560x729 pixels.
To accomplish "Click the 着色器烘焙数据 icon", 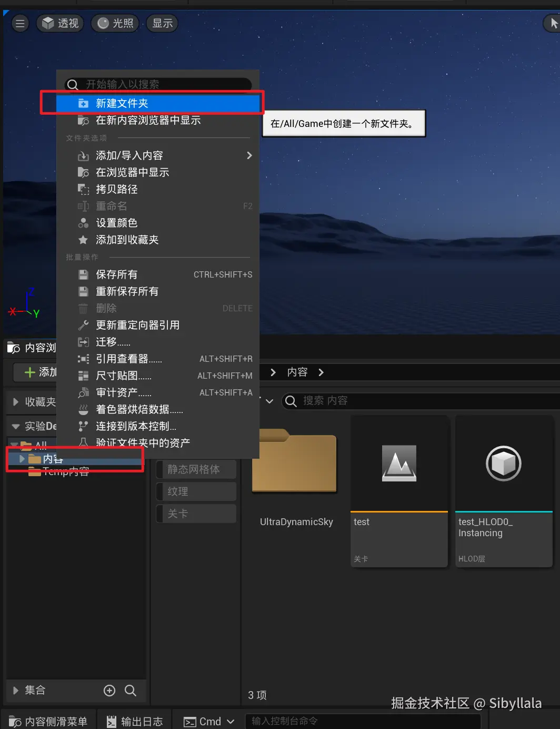I will [x=83, y=409].
